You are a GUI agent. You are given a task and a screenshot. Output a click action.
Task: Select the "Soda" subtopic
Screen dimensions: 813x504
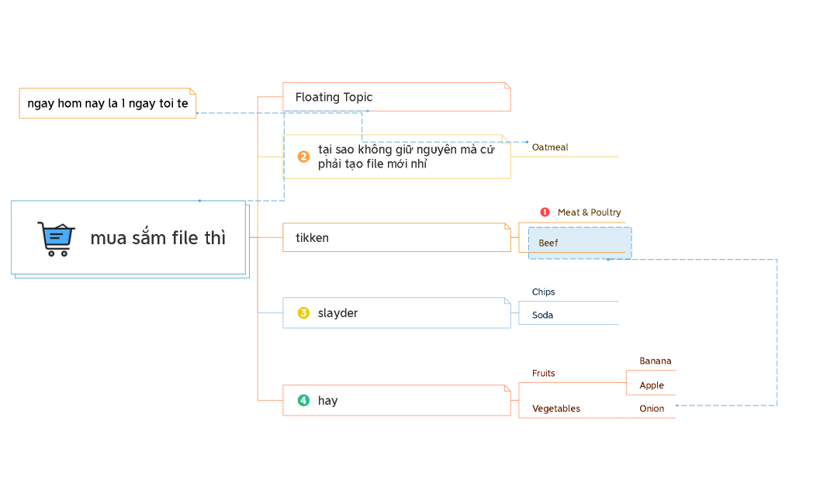click(543, 316)
